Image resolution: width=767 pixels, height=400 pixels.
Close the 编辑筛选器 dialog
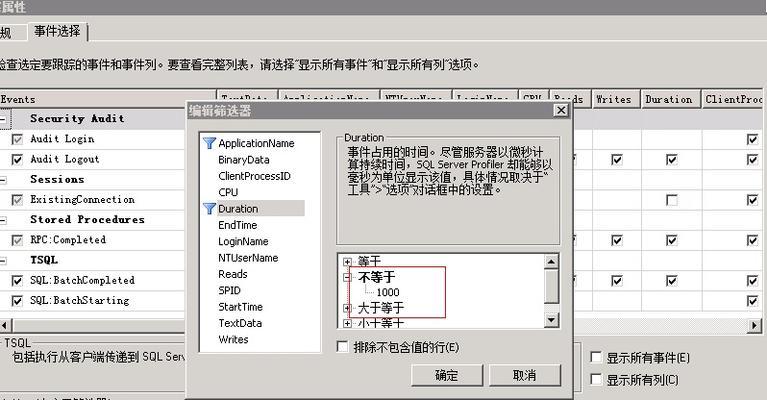tap(561, 111)
